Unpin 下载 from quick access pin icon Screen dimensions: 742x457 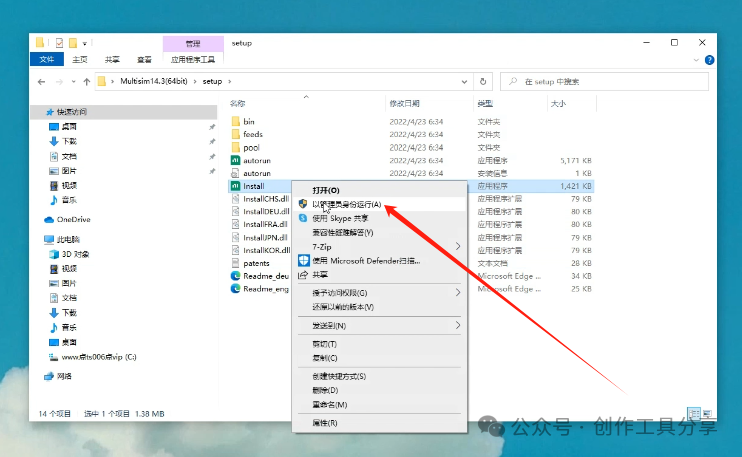coord(212,141)
